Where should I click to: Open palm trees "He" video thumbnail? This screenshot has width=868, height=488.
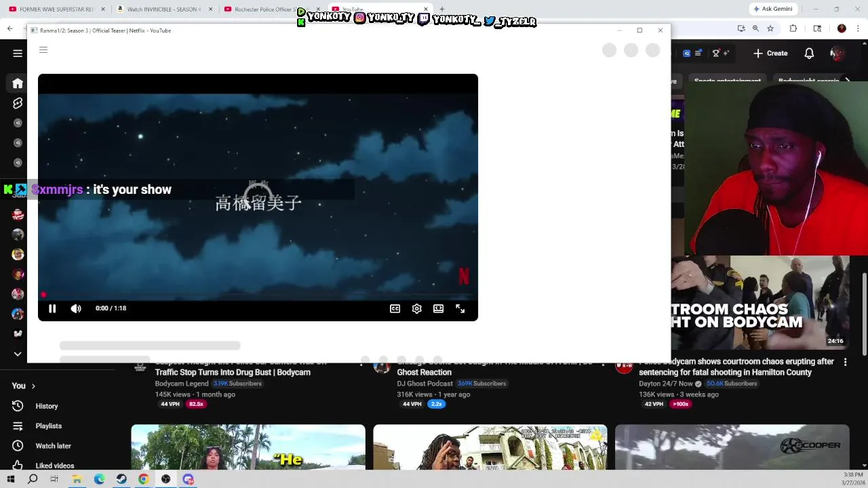click(x=248, y=447)
